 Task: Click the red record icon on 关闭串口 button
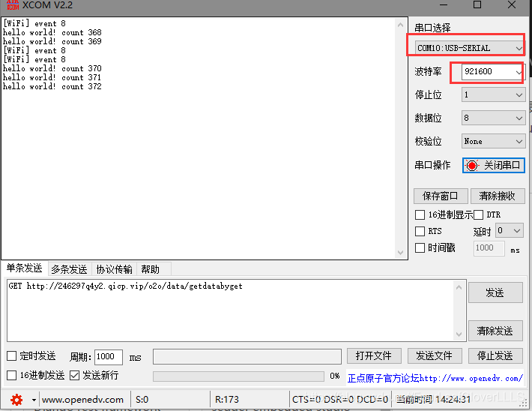471,166
